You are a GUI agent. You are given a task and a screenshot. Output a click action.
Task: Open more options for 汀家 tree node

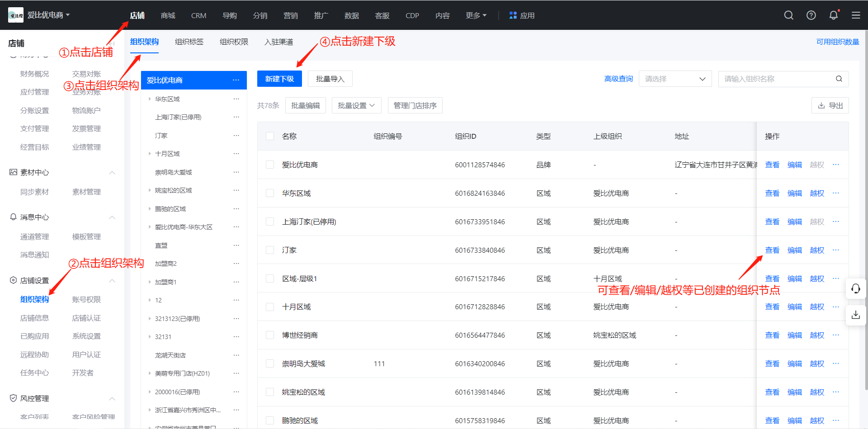coord(236,135)
